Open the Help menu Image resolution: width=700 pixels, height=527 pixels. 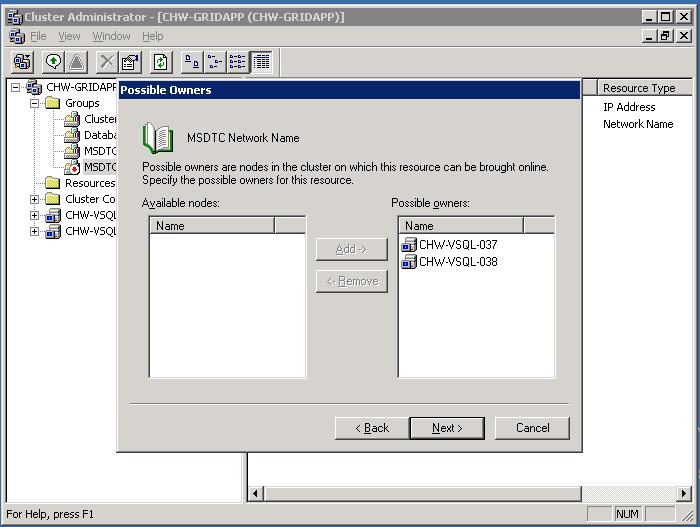[153, 36]
